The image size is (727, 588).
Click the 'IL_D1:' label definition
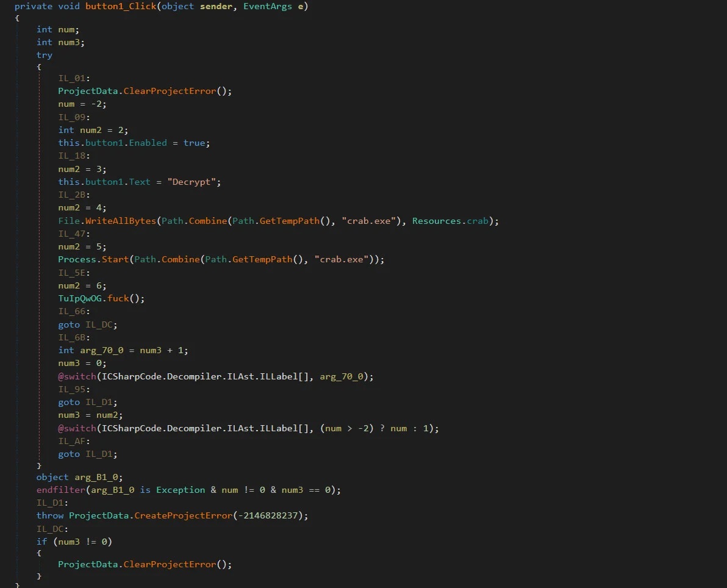52,503
